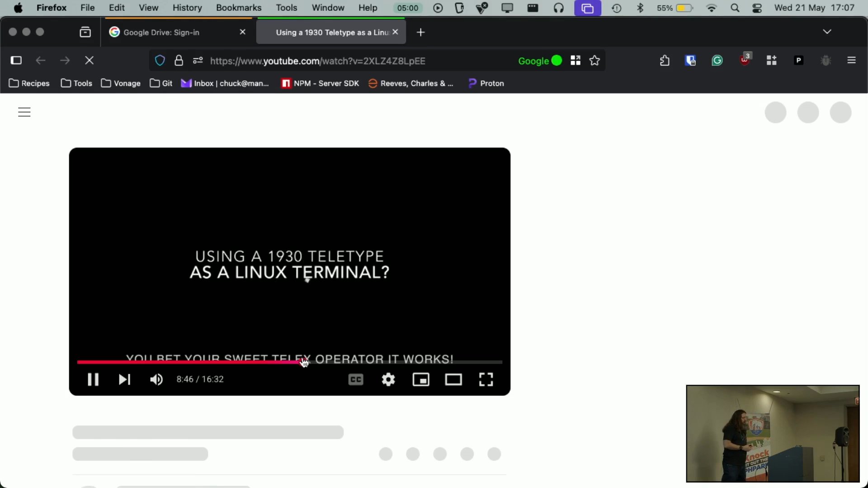
Task: Open the shield tracking protection panel
Action: pos(160,60)
